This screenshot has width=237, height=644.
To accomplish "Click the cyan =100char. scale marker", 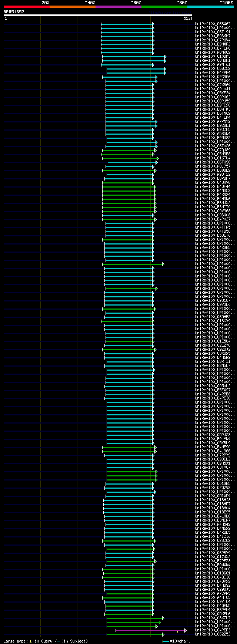I will pos(176,641).
